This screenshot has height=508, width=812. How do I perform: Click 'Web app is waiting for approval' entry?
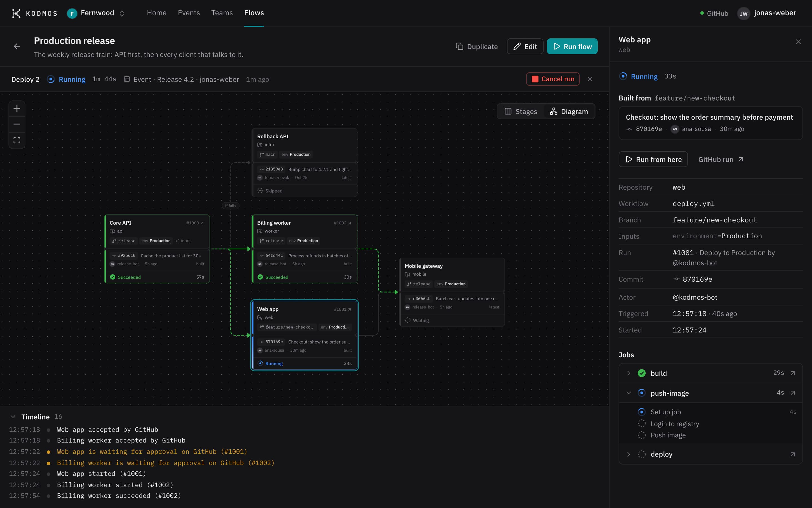tap(152, 452)
